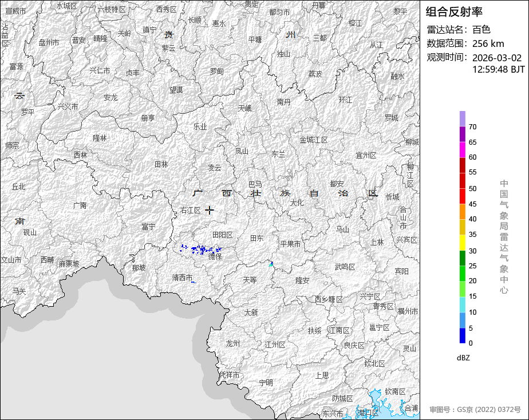Click the observation time 12:59:48 BJT
This screenshot has height=420, width=529.
click(498, 69)
